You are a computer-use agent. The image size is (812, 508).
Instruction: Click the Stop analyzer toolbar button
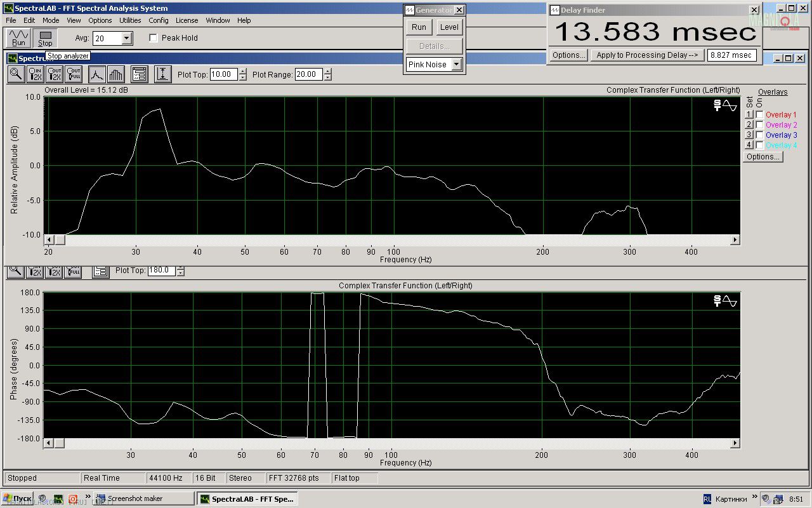point(45,38)
